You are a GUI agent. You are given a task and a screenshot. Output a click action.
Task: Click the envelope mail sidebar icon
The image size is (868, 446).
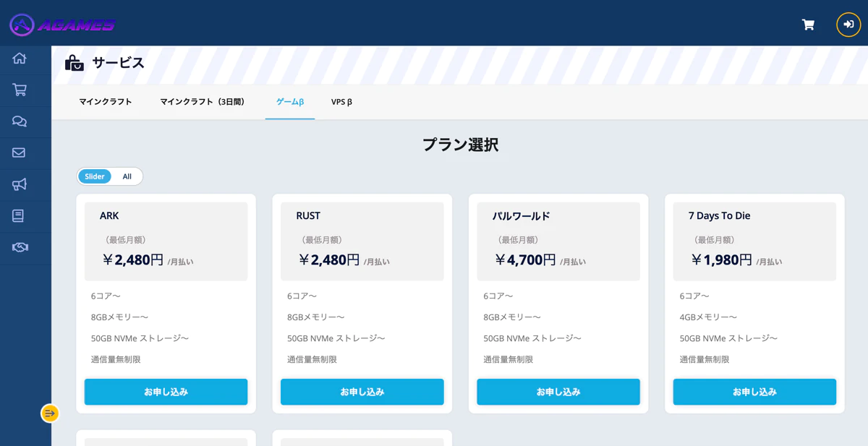click(20, 153)
